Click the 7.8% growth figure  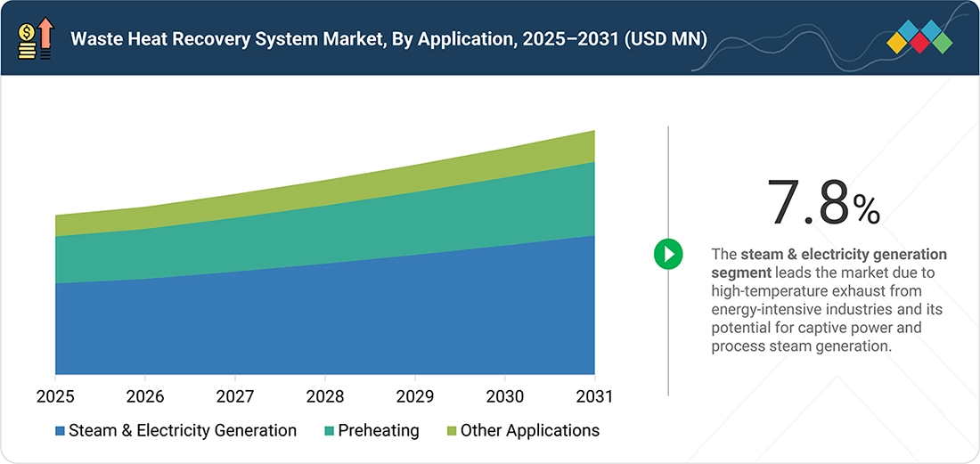tap(824, 203)
